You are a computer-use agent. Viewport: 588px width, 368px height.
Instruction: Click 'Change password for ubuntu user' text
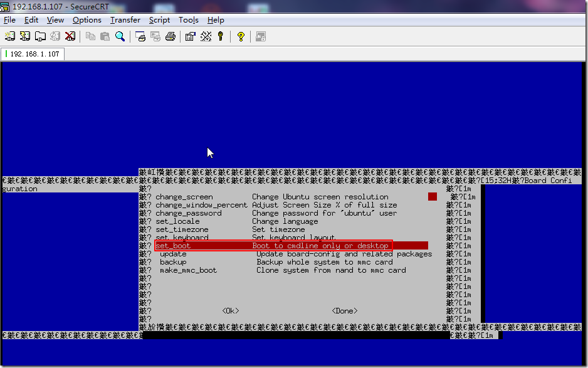coord(325,213)
